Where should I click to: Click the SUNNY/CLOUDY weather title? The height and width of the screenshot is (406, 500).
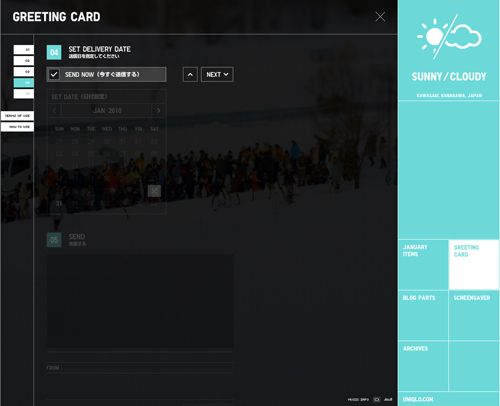(449, 77)
